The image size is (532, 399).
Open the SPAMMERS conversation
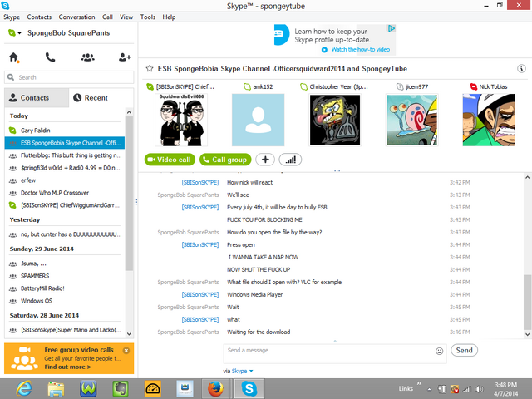tap(65, 276)
